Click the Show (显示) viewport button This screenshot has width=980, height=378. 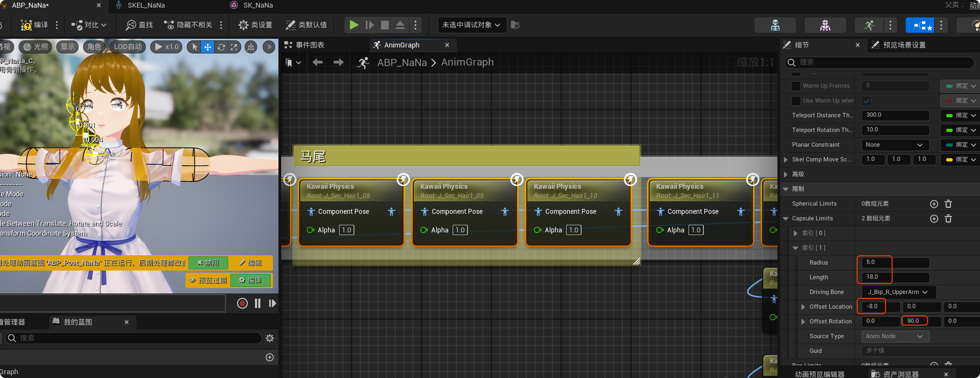click(68, 47)
